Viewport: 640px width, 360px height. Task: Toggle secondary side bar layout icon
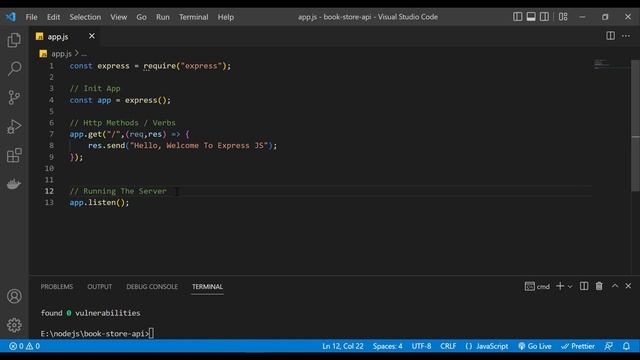click(x=544, y=17)
